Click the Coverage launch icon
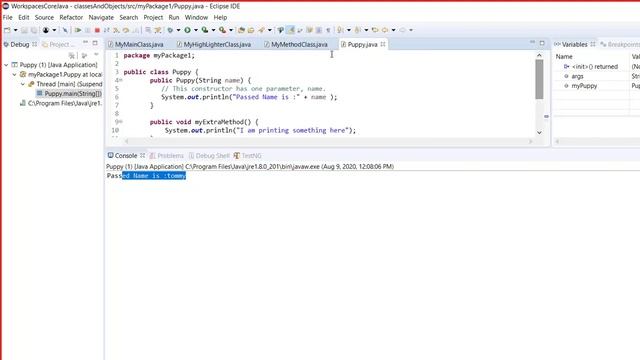 point(205,30)
